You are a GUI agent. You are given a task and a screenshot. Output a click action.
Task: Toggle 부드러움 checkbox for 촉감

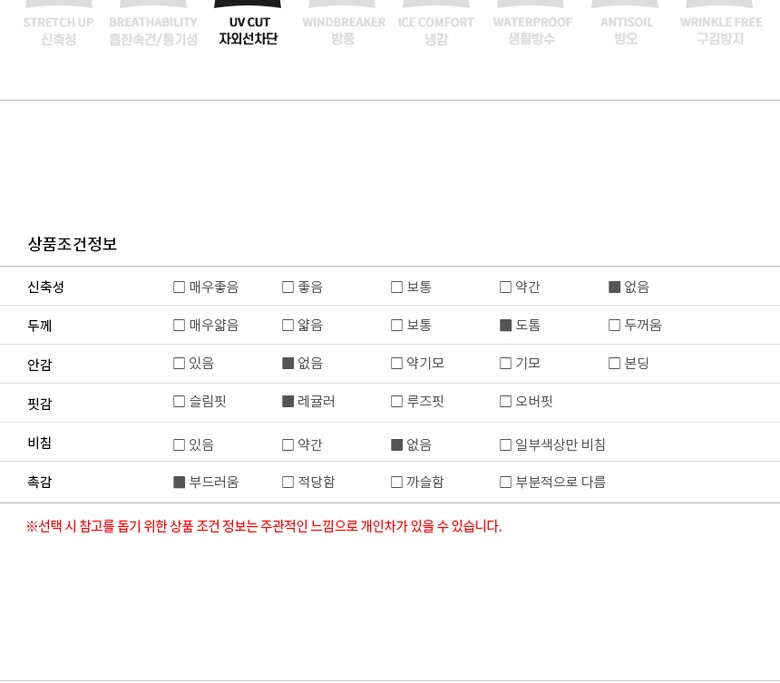point(179,482)
